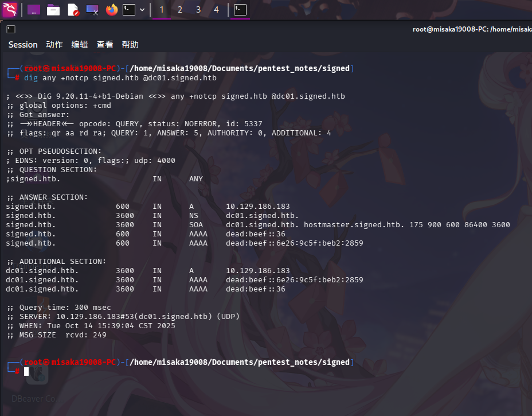Click the ';signed.htb. IN ANY' question row
This screenshot has height=416, width=532.
(x=104, y=179)
